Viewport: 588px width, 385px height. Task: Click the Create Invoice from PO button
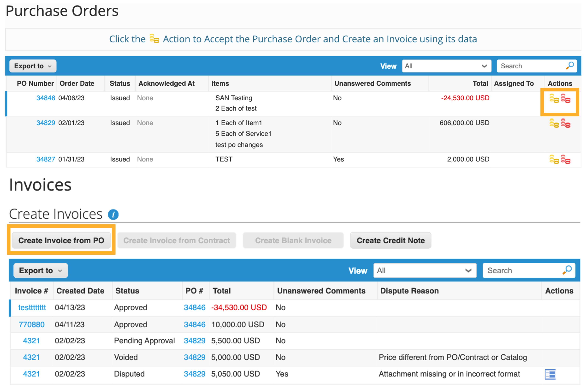pyautogui.click(x=62, y=240)
